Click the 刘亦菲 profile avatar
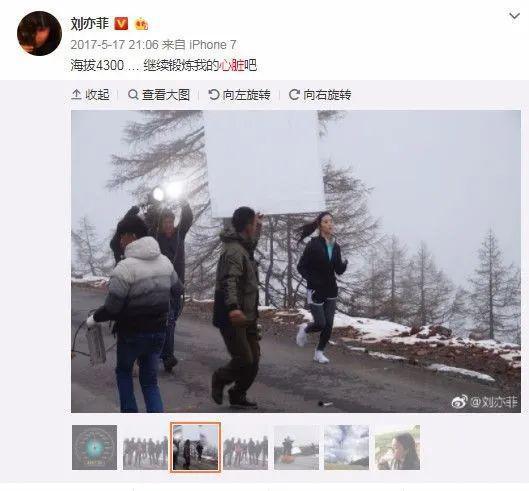Screen dimensions: 529x491 coord(39,33)
